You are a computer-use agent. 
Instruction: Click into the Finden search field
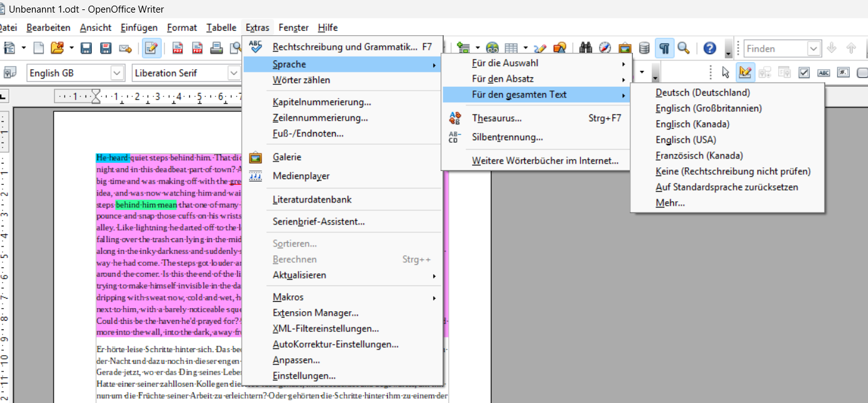point(776,48)
